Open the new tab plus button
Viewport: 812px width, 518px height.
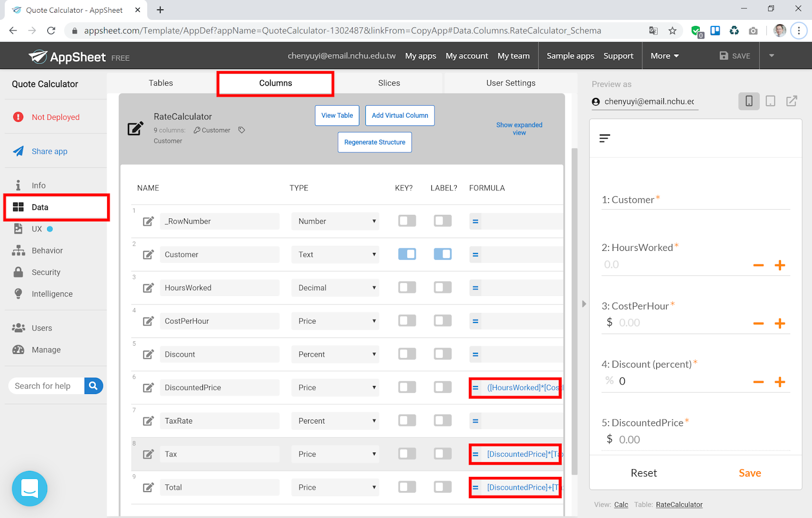[x=160, y=10]
